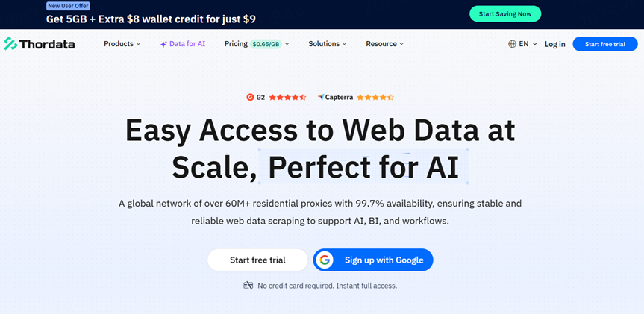Click the Google logo icon
This screenshot has width=644, height=314.
click(x=324, y=260)
